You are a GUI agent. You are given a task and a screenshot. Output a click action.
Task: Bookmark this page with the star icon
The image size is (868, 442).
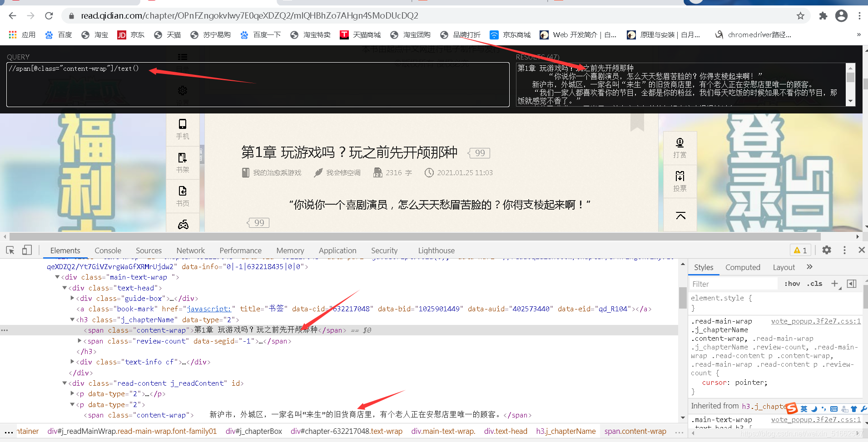(800, 16)
